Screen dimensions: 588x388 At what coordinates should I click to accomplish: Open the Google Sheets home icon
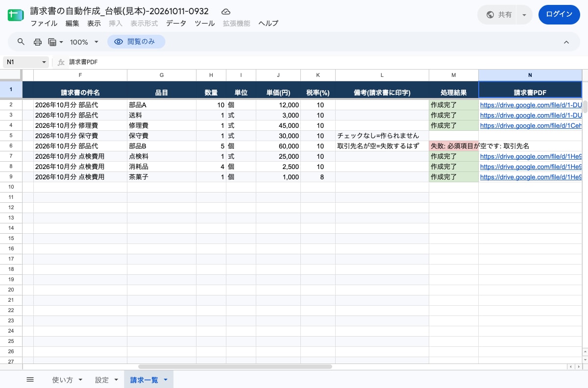pos(16,15)
